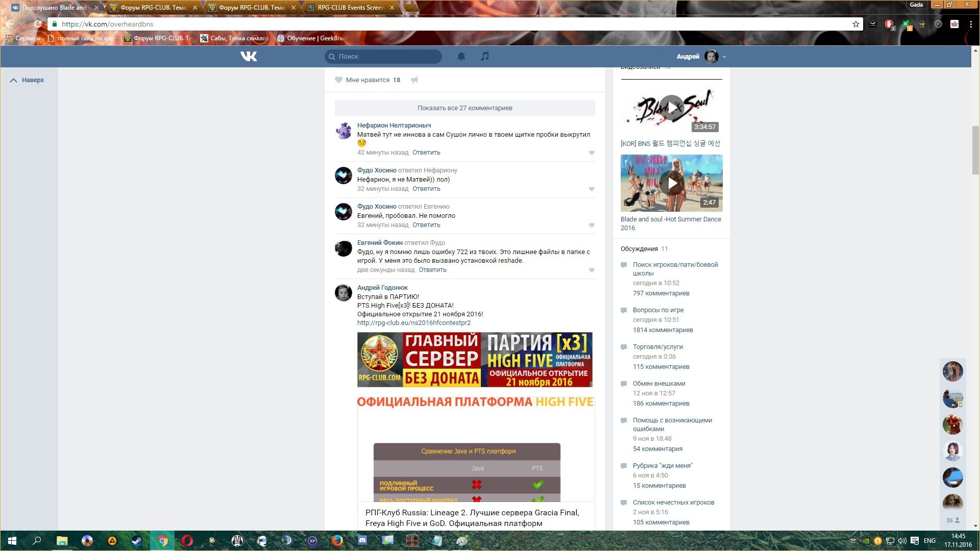Expand the Андрей profile dropdown arrow
Image resolution: width=980 pixels, height=551 pixels.
[724, 57]
